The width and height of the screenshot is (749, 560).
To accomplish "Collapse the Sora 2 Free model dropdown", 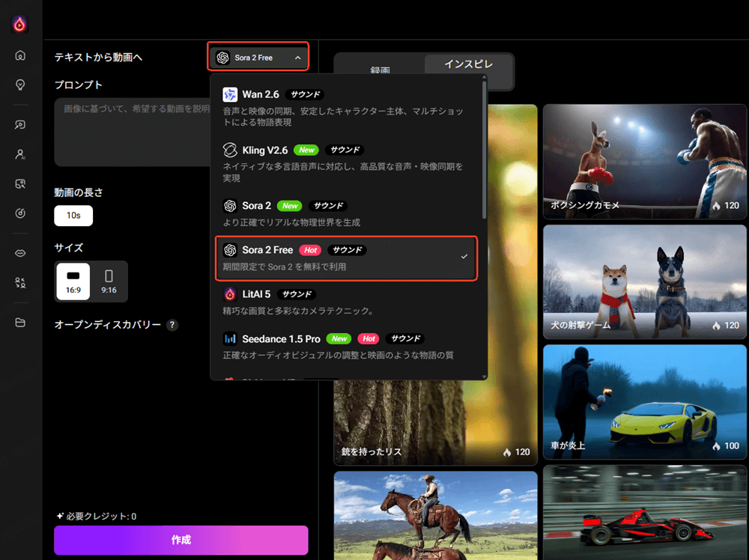I will [258, 56].
